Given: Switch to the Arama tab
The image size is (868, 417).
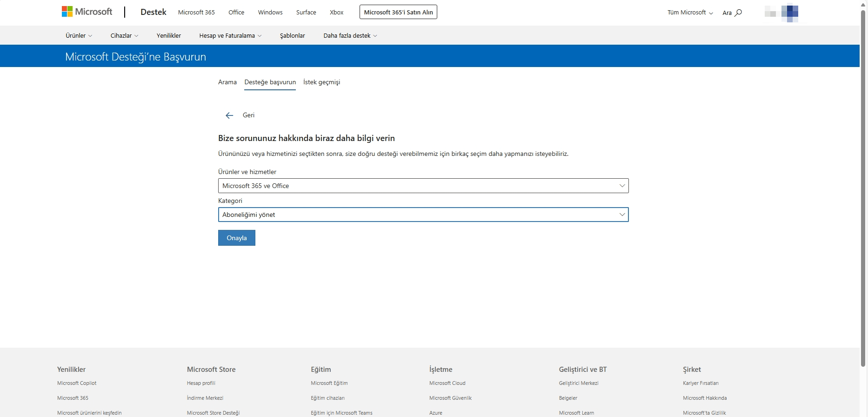Looking at the screenshot, I should pos(227,82).
